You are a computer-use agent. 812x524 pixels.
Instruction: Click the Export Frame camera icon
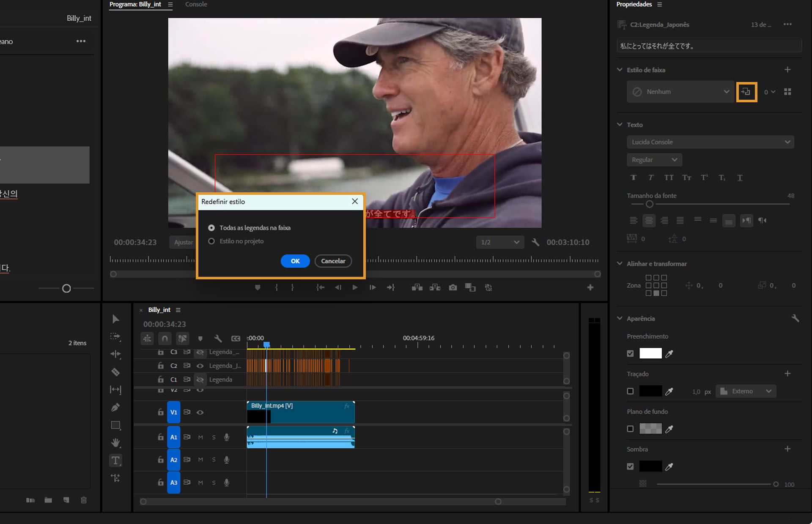(453, 287)
